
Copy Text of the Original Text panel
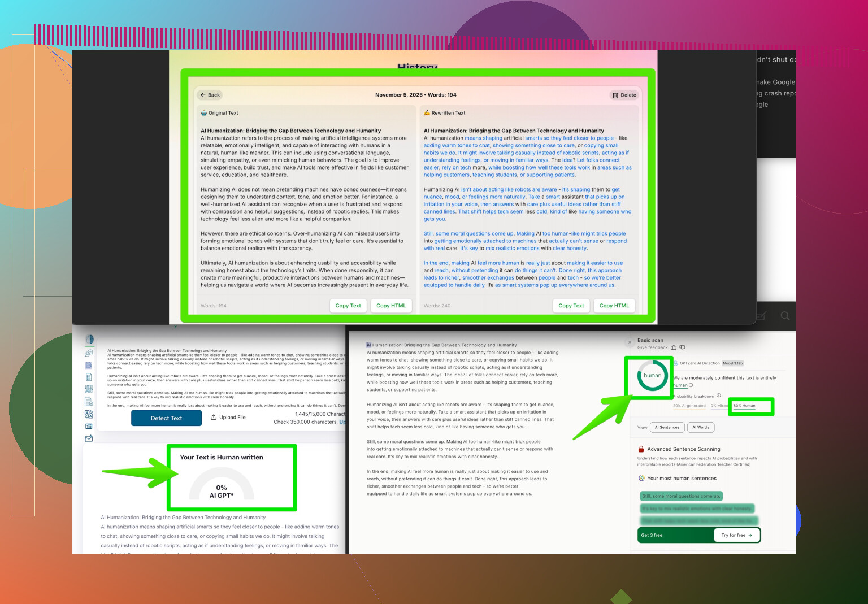(348, 306)
